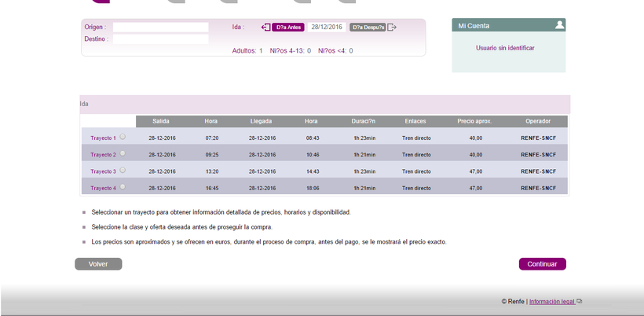Go back with the Volver button
The width and height of the screenshot is (644, 316).
(98, 264)
